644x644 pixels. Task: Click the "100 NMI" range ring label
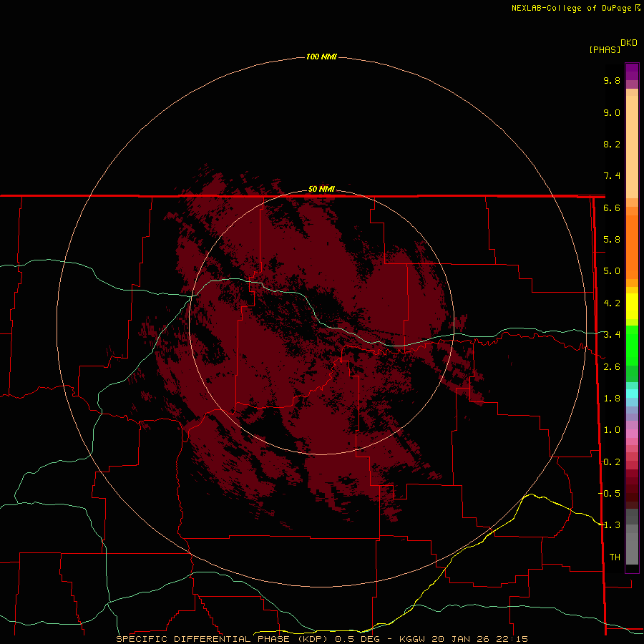point(321,57)
